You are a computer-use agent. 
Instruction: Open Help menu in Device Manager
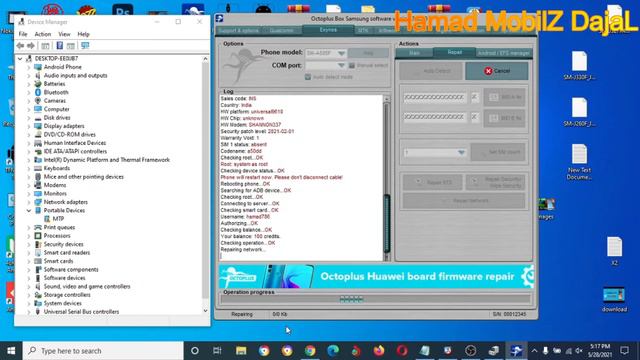coord(83,34)
